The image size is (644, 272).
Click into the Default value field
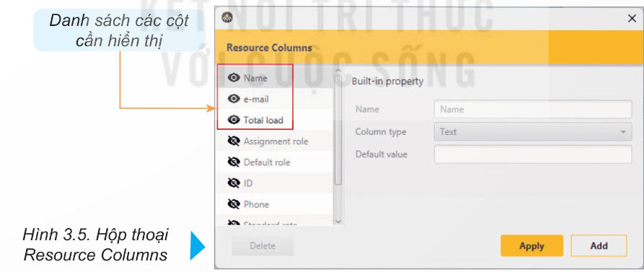click(533, 154)
